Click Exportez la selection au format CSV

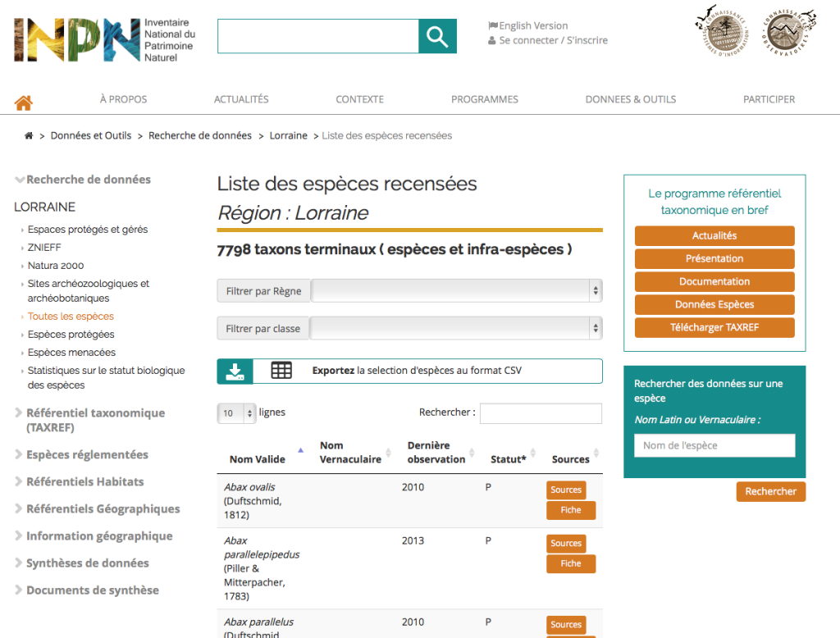pyautogui.click(x=417, y=371)
